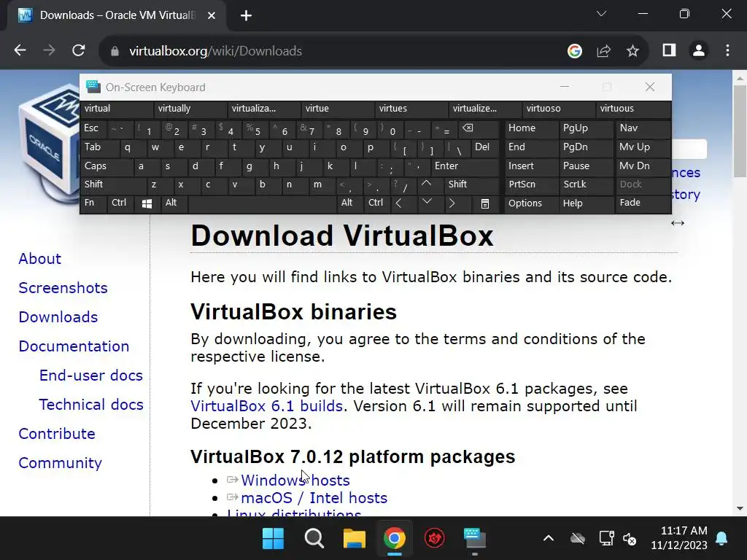Toggle the left Ctrl key
The height and width of the screenshot is (560, 747).
120,203
